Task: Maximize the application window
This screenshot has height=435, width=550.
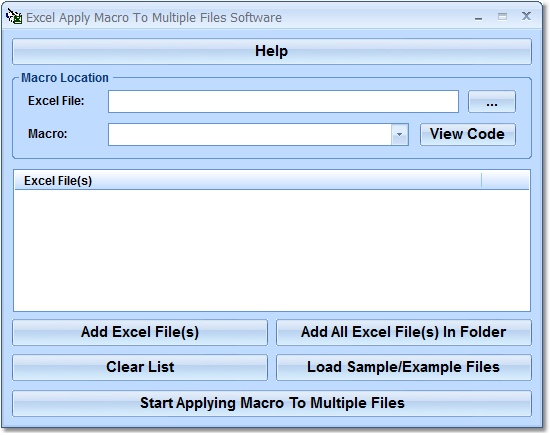Action: (502, 16)
